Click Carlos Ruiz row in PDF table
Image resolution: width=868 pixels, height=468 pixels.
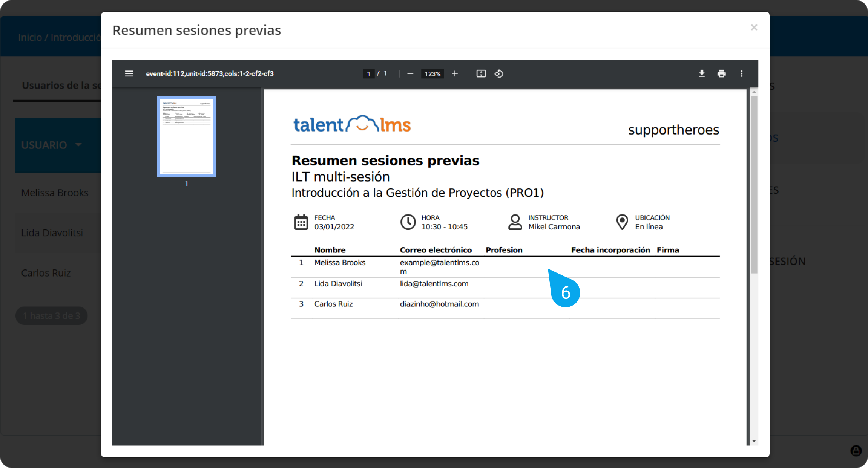click(x=505, y=308)
